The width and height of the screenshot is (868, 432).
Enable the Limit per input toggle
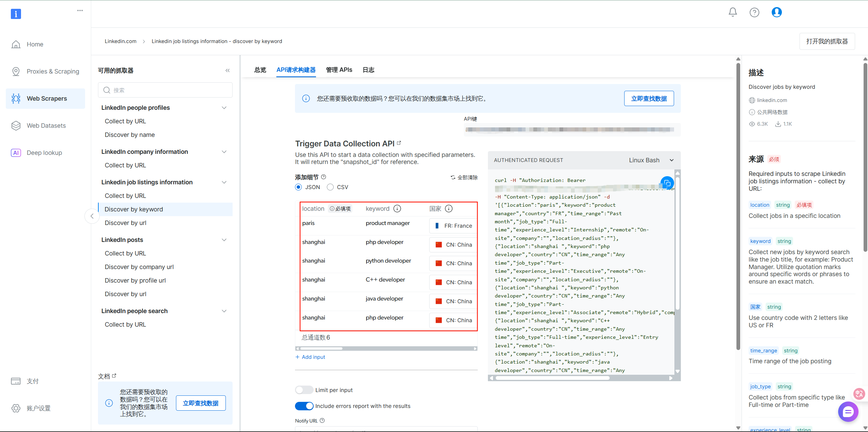pyautogui.click(x=304, y=390)
